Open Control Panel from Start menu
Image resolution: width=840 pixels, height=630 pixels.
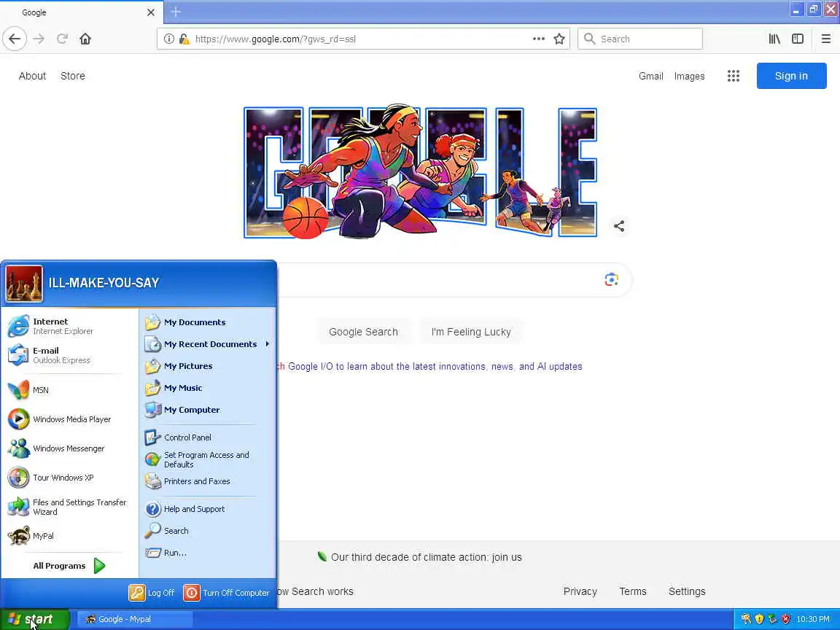point(207,437)
